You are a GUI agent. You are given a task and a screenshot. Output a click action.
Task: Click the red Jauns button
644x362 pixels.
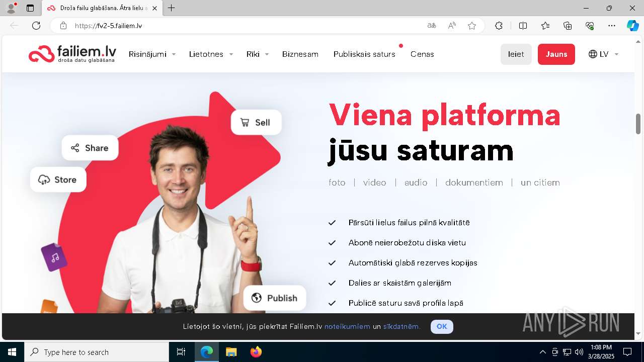556,54
